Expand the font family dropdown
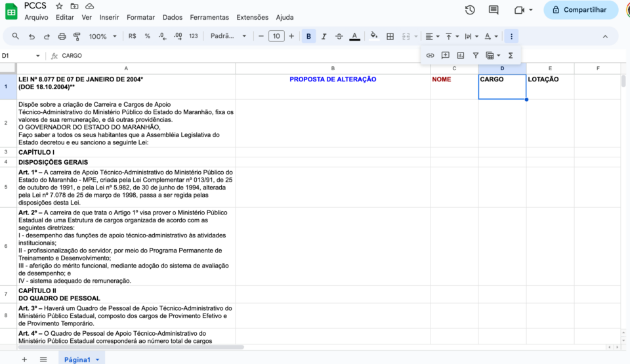This screenshot has height=364, width=630. (x=228, y=37)
